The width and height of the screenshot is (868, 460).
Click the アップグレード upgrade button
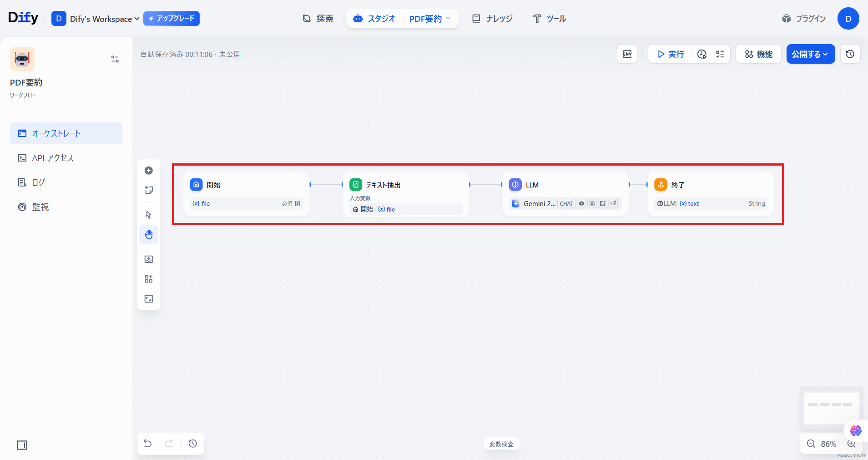coord(172,19)
